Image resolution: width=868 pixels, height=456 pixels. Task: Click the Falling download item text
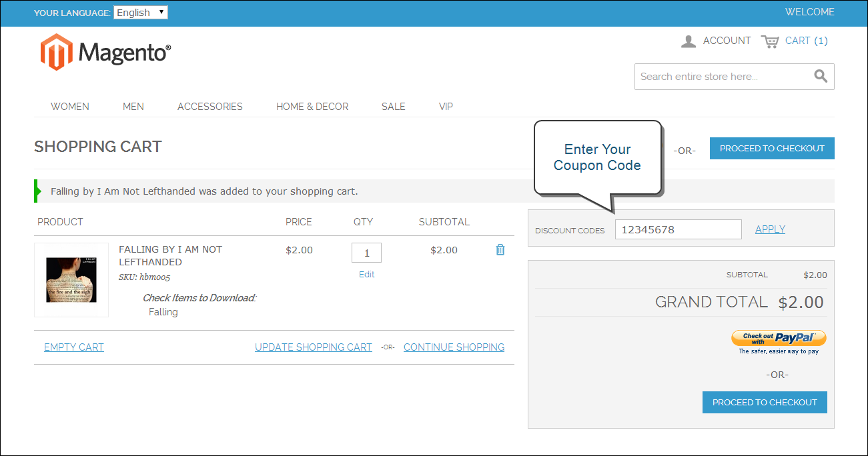point(163,312)
